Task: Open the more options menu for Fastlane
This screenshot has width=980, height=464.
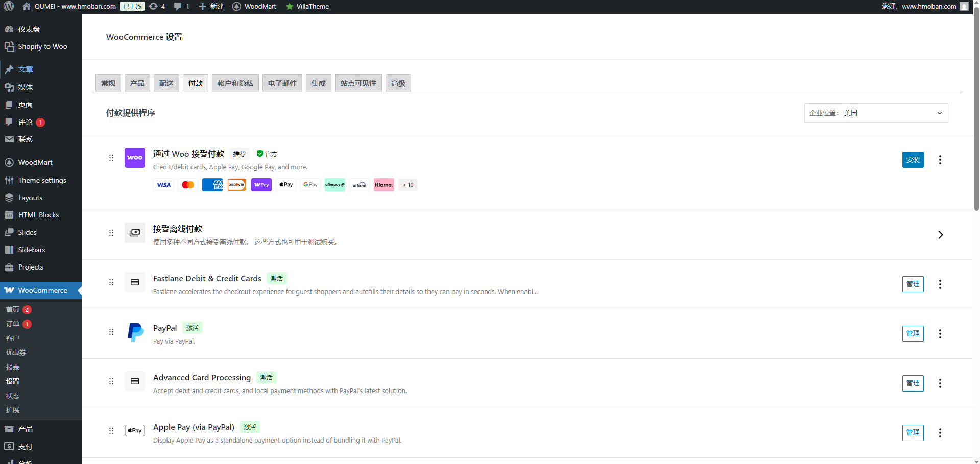Action: pyautogui.click(x=940, y=284)
